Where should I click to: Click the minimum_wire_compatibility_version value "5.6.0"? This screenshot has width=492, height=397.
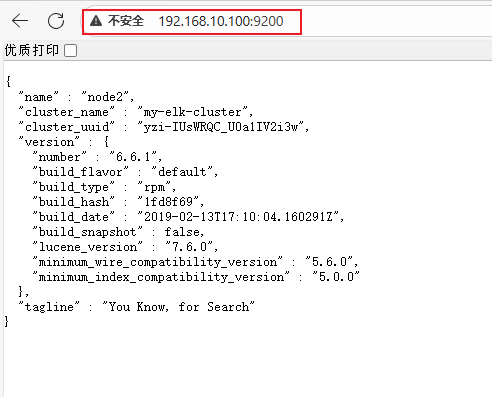[x=329, y=262]
